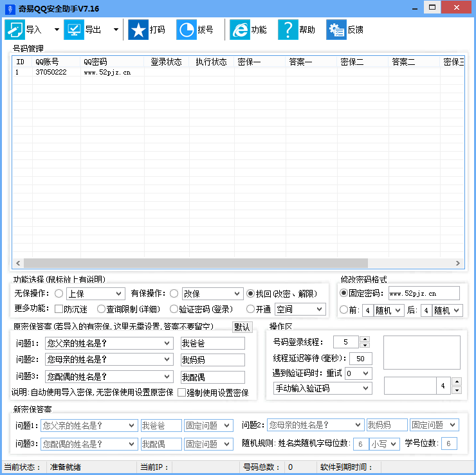Open the 导入 dropdown arrow menu
Image resolution: width=476 pixels, height=475 pixels.
pyautogui.click(x=57, y=30)
